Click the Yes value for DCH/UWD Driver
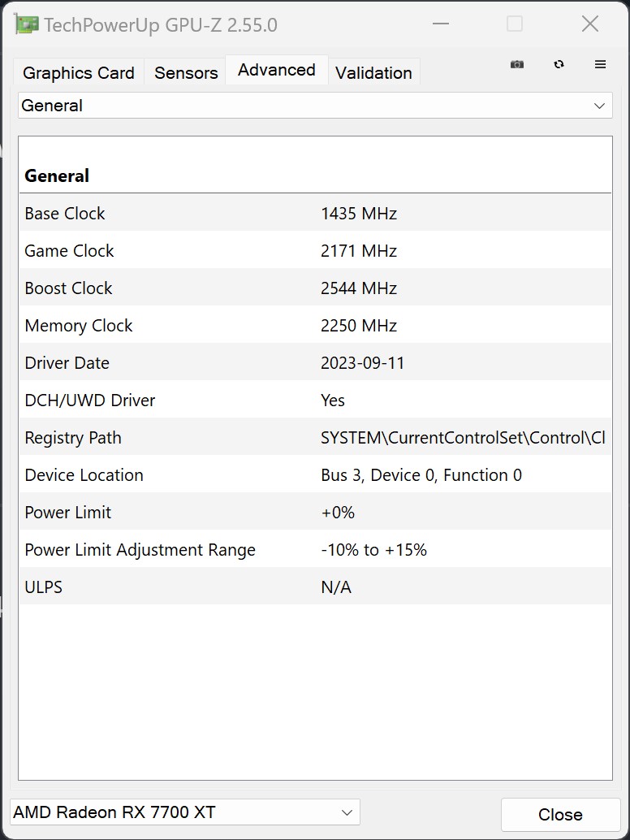The height and width of the screenshot is (840, 630). 332,401
